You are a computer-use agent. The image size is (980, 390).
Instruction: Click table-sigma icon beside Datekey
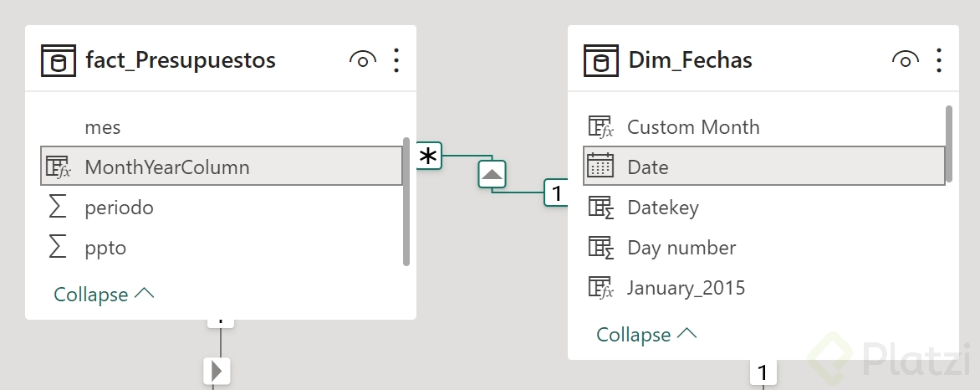coord(600,208)
